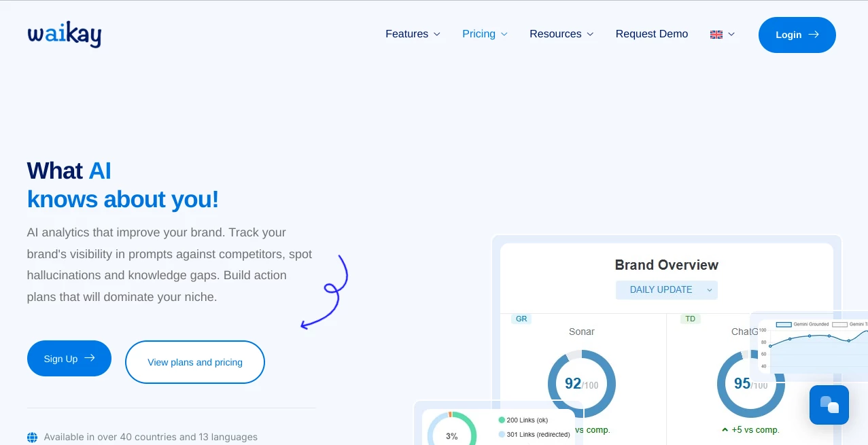Click the Gemini Grounded legend swatch
The width and height of the screenshot is (868, 445).
[784, 325]
